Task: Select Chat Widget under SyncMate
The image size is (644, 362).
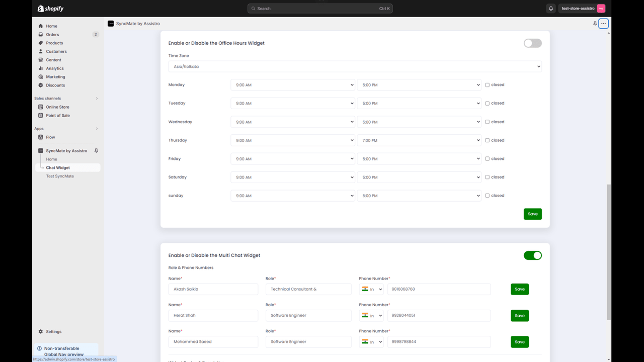Action: click(x=66, y=168)
